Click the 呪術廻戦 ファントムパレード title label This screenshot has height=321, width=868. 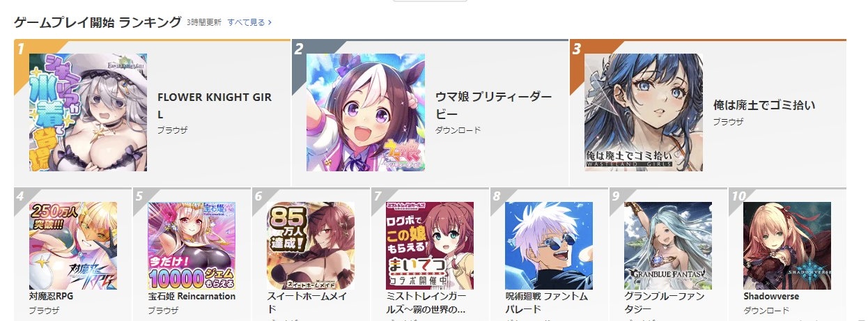click(x=547, y=302)
